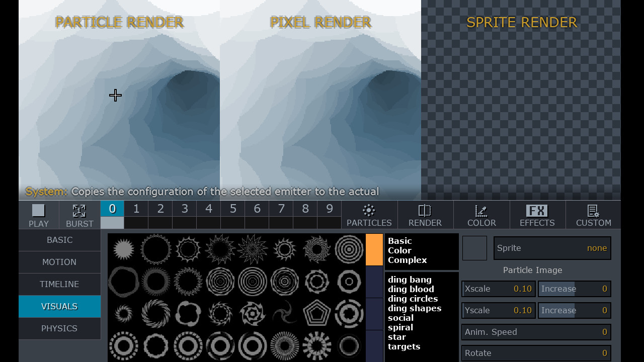Activate the selector bar beside ding bang
Viewport: 644px width, 362px height.
point(375,282)
